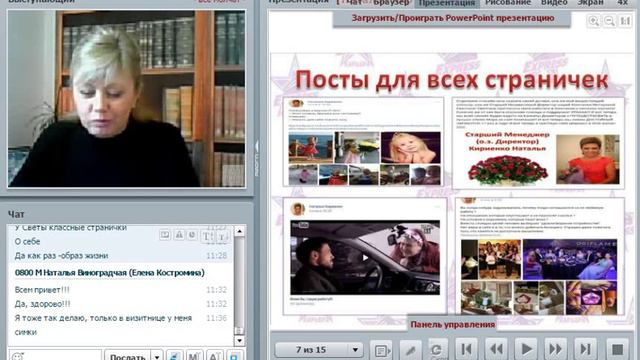Switch to the Чат tab in top bar
The width and height of the screenshot is (640, 360).
353,2
